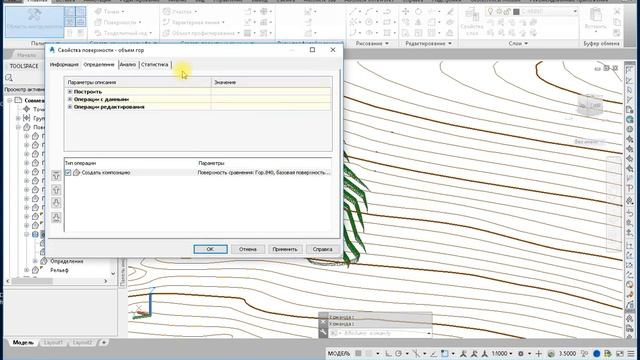Screen dimensions: 640x360
Task: Toggle the layer on/off lightbulb in Слои
Action: [x=491, y=11]
